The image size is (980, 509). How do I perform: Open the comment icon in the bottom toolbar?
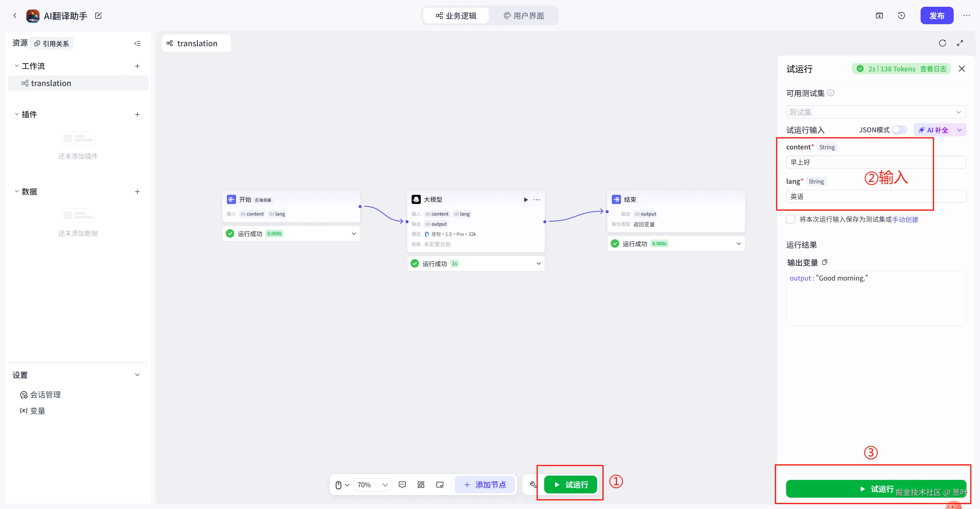[402, 485]
